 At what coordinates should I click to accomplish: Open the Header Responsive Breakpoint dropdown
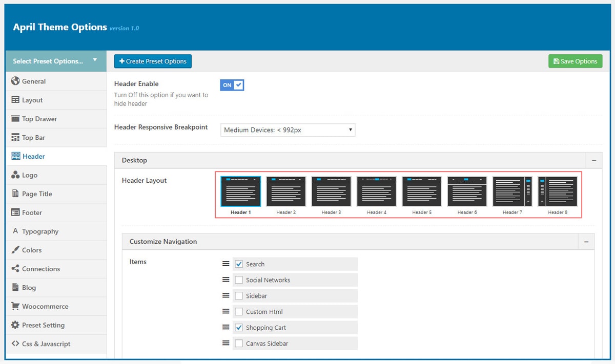click(x=288, y=130)
